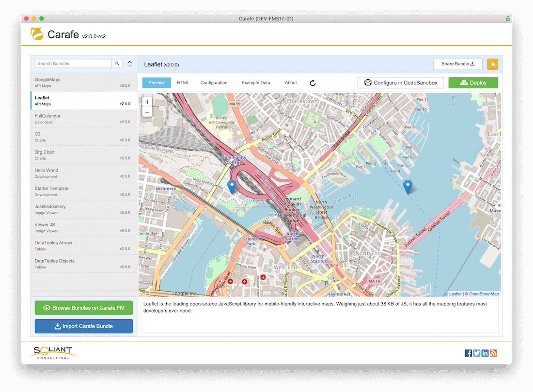Image resolution: width=533 pixels, height=392 pixels.
Task: Click Browse Bundles on Carafe.FM
Action: point(83,308)
